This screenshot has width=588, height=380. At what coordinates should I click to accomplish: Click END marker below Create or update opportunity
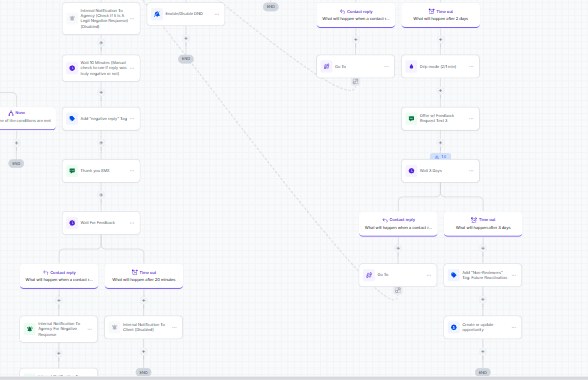(483, 372)
